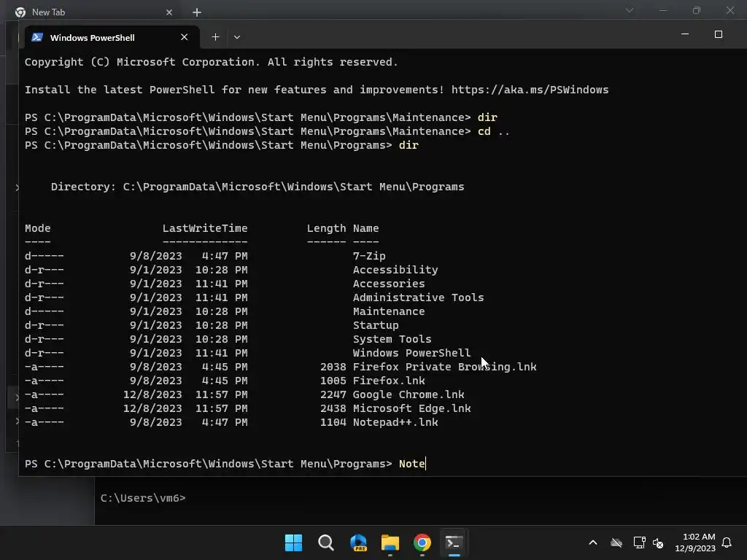
Task: Open Windows Start menu
Action: tap(293, 542)
